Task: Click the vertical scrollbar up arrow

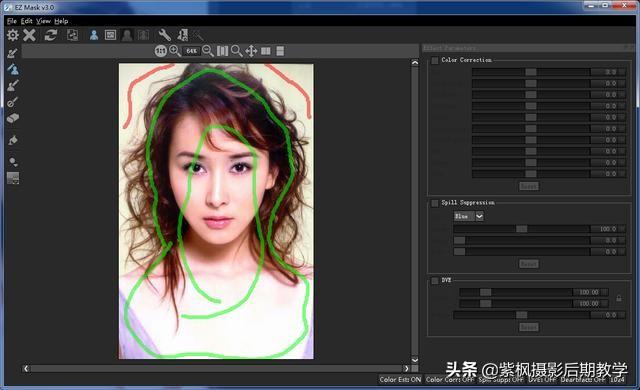Action: pos(415,62)
